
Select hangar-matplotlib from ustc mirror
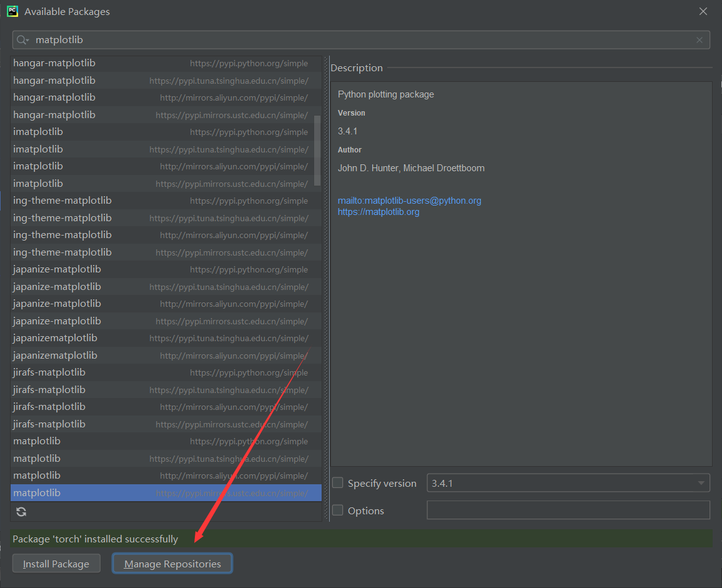point(166,115)
